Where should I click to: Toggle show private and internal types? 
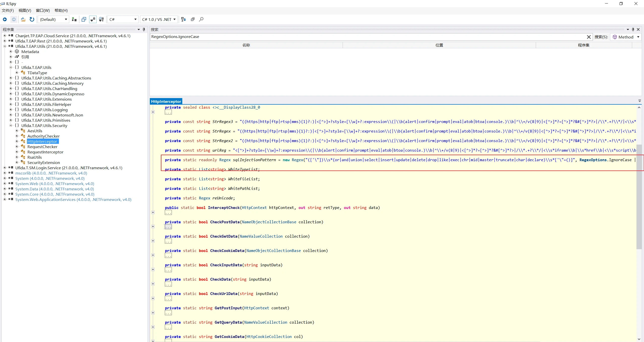coord(93,19)
